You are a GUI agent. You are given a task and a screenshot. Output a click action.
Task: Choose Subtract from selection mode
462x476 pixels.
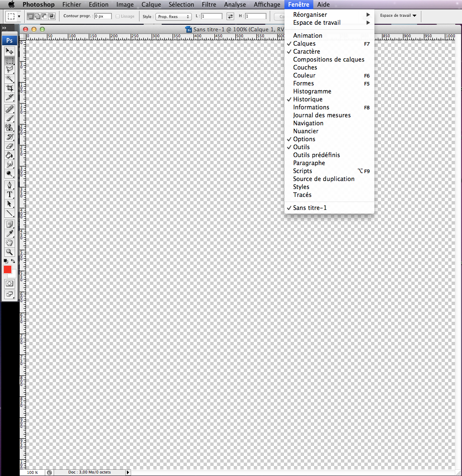coord(45,16)
